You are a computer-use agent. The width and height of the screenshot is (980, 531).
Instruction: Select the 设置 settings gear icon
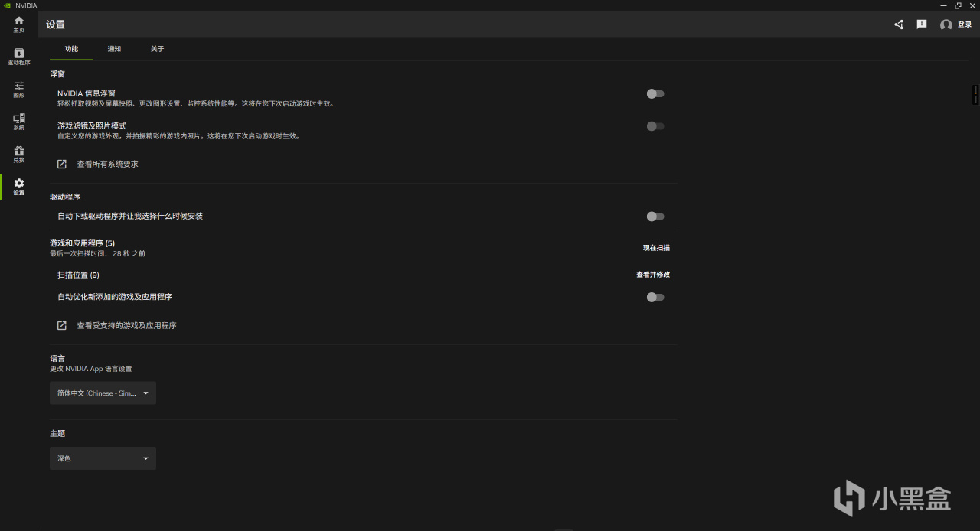coord(19,187)
